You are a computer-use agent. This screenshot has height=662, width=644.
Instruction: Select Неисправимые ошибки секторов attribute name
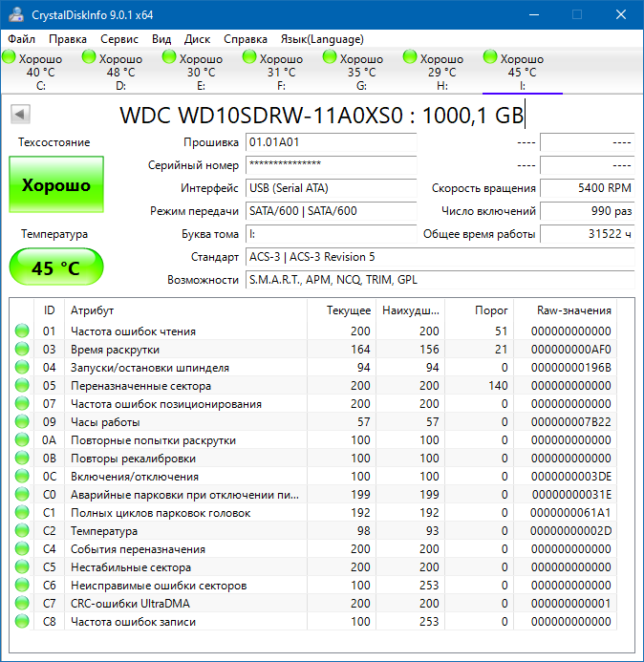point(159,586)
